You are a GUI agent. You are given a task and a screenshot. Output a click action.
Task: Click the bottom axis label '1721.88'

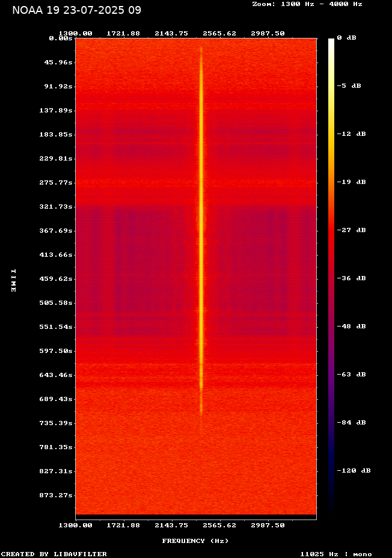[x=123, y=526]
